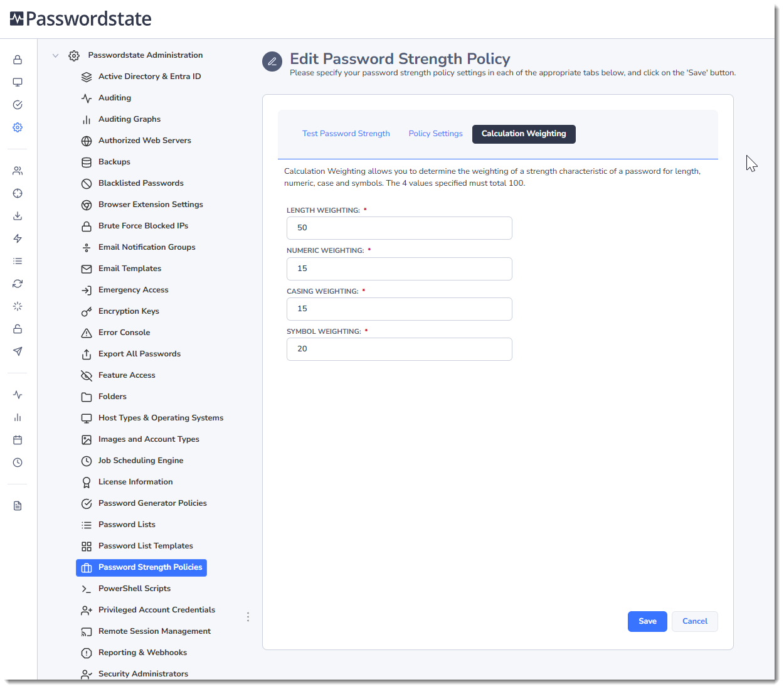Screen dimensions: 784x689
Task: Click the database icon next to Backups
Action: pyautogui.click(x=87, y=163)
